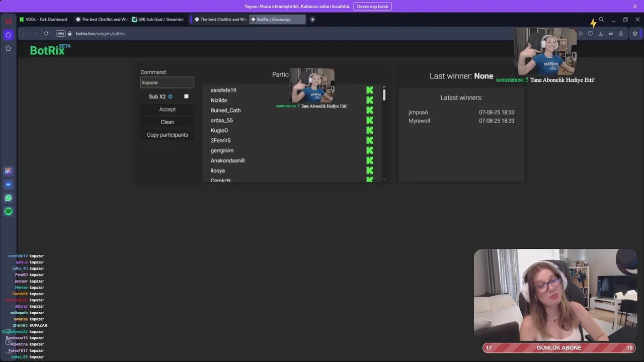Viewport: 644px width, 362px height.
Task: Select participant Ruined_Cath
Action: [225, 111]
